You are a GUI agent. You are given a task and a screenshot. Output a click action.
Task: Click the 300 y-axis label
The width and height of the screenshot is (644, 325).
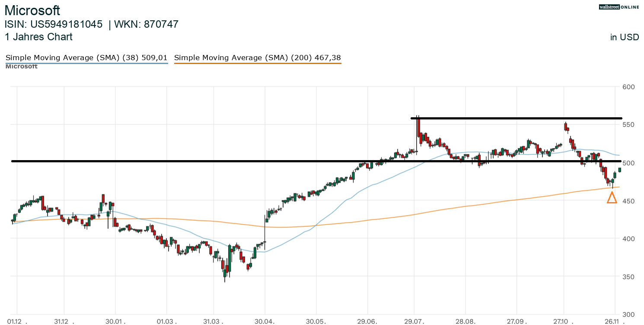point(628,315)
